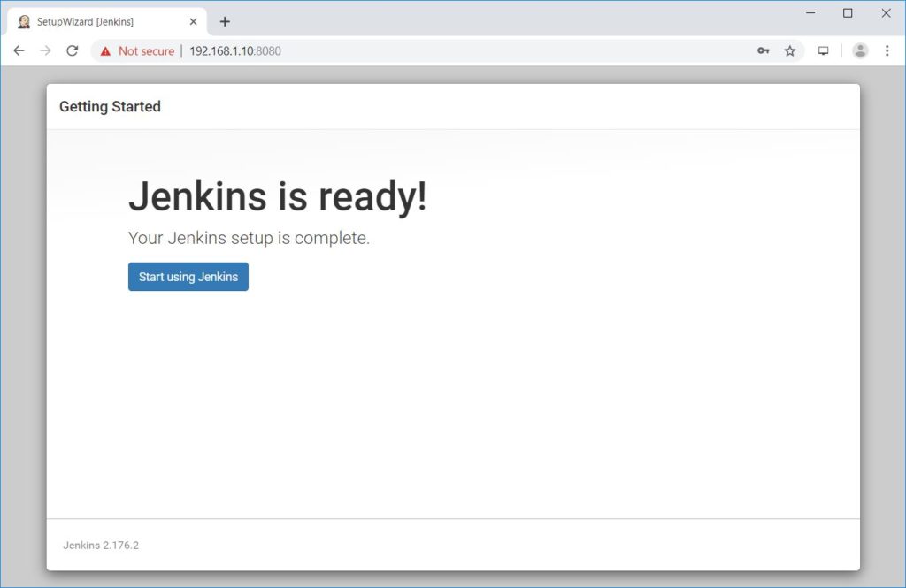Click the cast/media screen icon in toolbar
Image resolution: width=906 pixels, height=588 pixels.
[x=824, y=50]
